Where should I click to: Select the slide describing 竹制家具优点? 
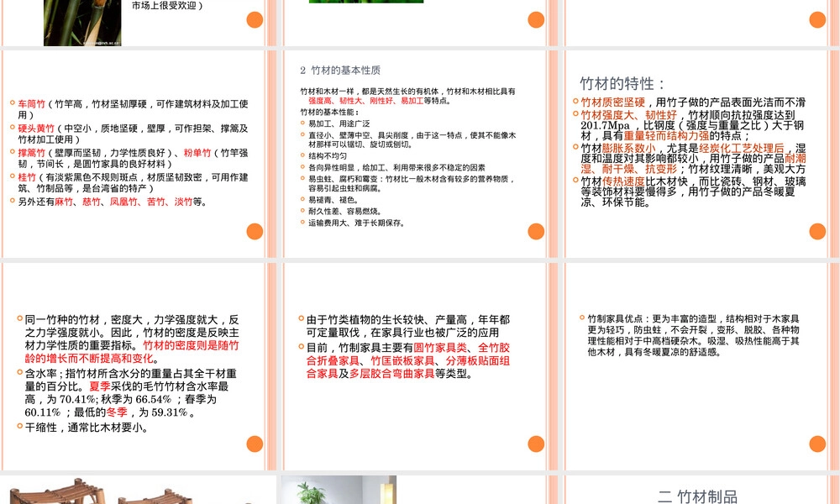click(701, 366)
